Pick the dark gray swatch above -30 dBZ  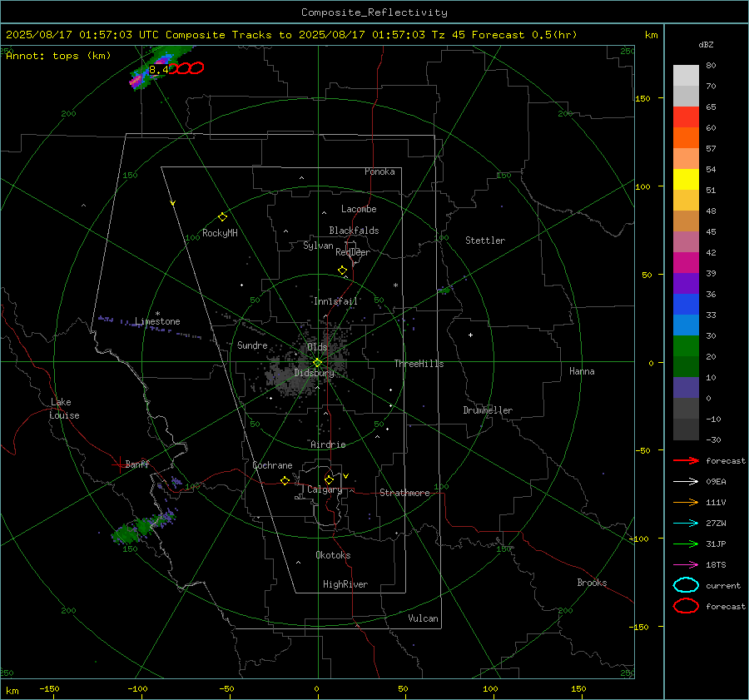[x=686, y=429]
